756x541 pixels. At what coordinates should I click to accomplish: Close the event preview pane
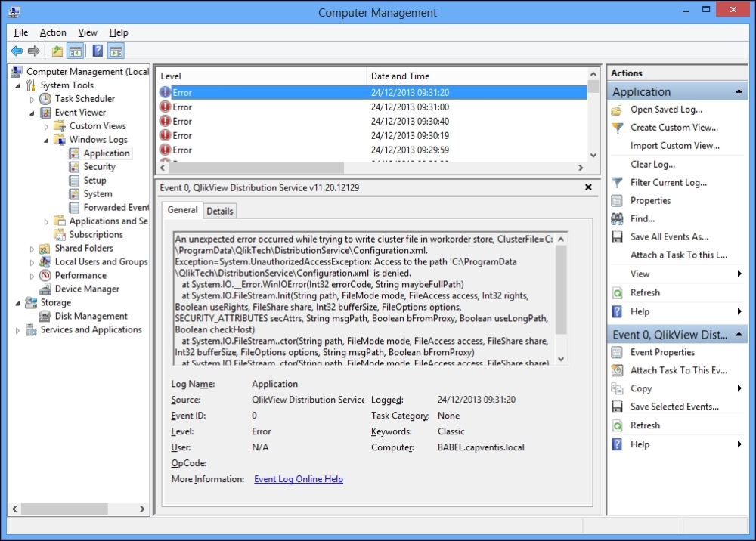pyautogui.click(x=588, y=187)
